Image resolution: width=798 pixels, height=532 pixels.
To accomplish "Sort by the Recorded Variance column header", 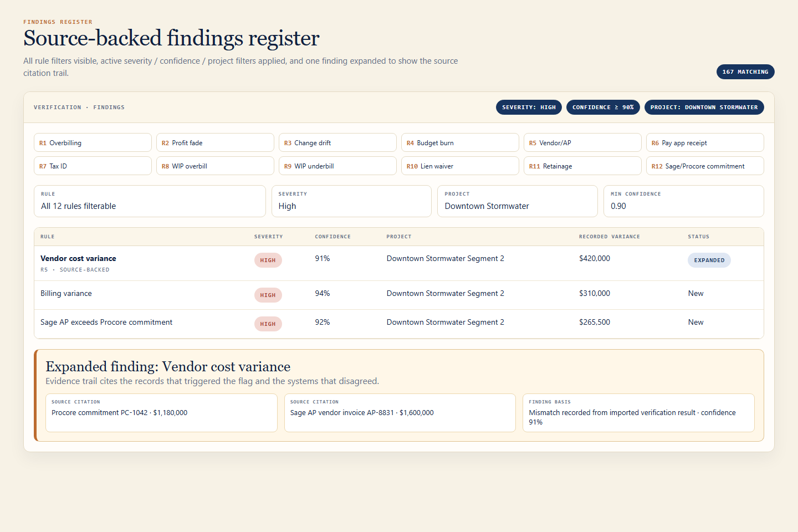I will click(610, 237).
